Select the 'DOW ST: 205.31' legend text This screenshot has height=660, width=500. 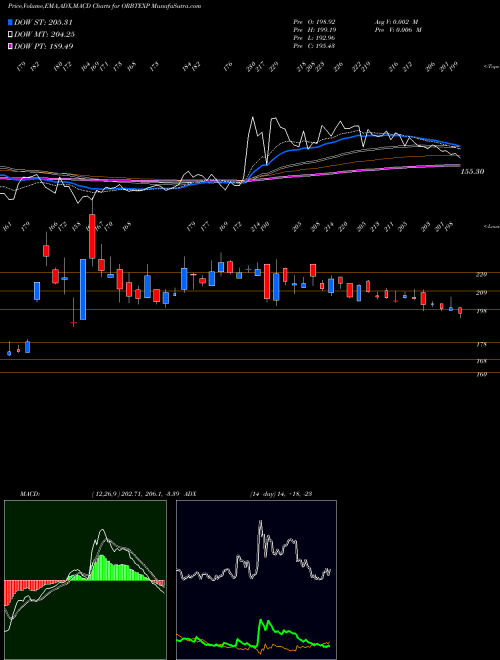click(x=44, y=22)
